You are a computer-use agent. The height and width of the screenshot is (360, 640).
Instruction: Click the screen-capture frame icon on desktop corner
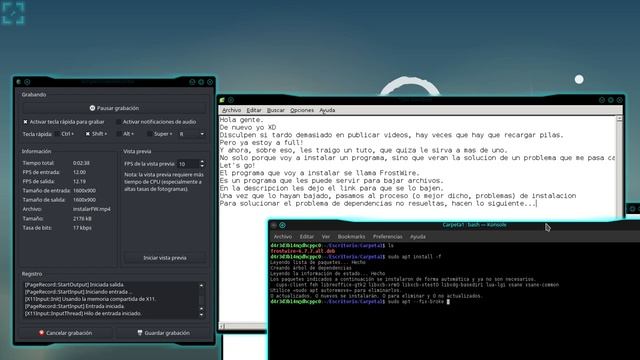pos(13,13)
